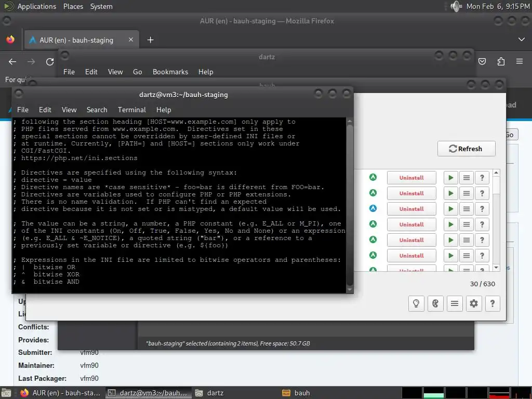Click the terminal scrollbar up arrow

(350, 121)
